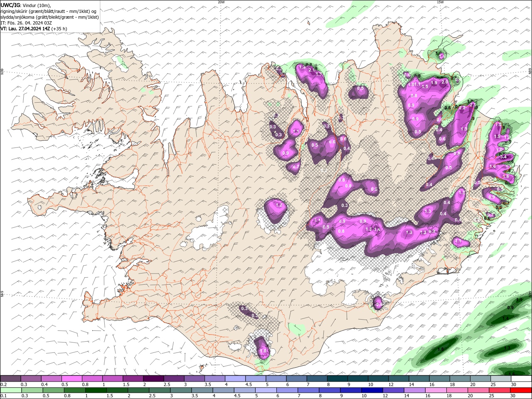Select the pale green rain swatch at 0.1
The height and width of the screenshot is (399, 532).
pos(11,390)
